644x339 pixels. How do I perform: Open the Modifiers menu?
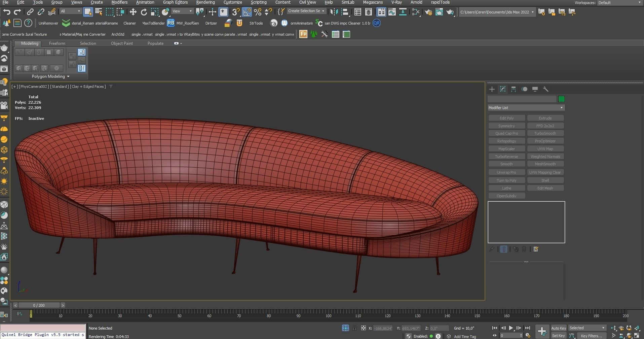119,2
